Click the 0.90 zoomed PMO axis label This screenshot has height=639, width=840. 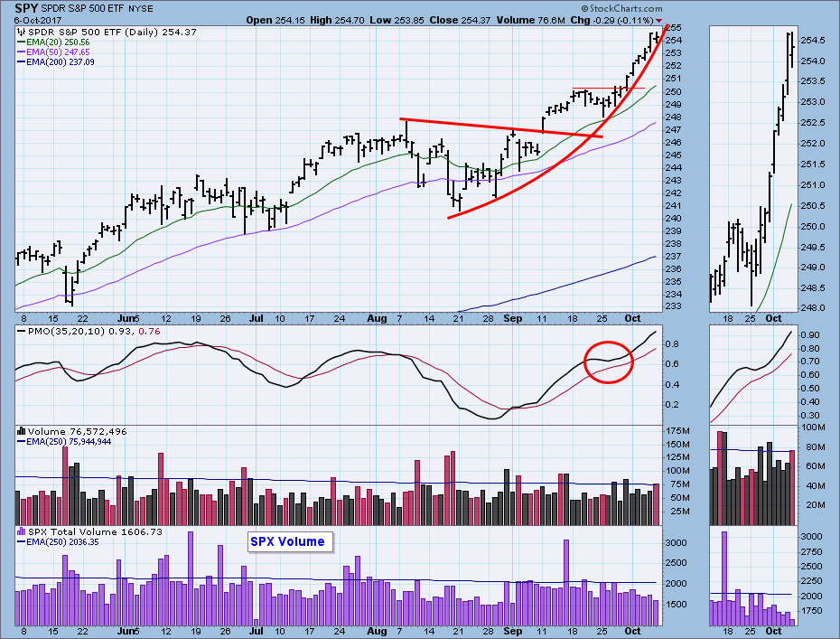coord(810,335)
